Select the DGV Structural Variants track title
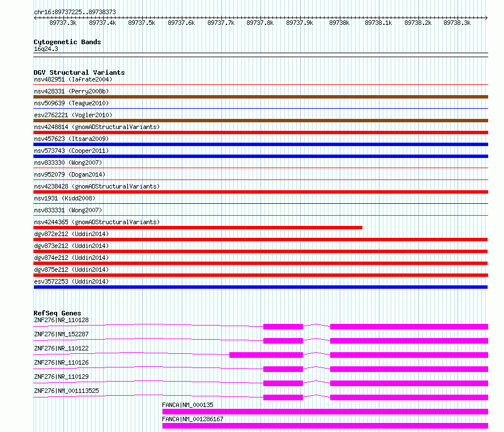The image size is (504, 432). pyautogui.click(x=79, y=72)
